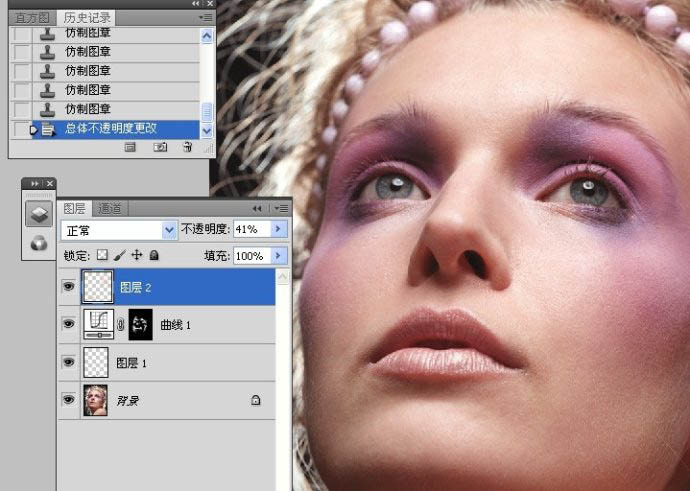
Task: Switch to the 直方图 tab
Action: pos(32,18)
